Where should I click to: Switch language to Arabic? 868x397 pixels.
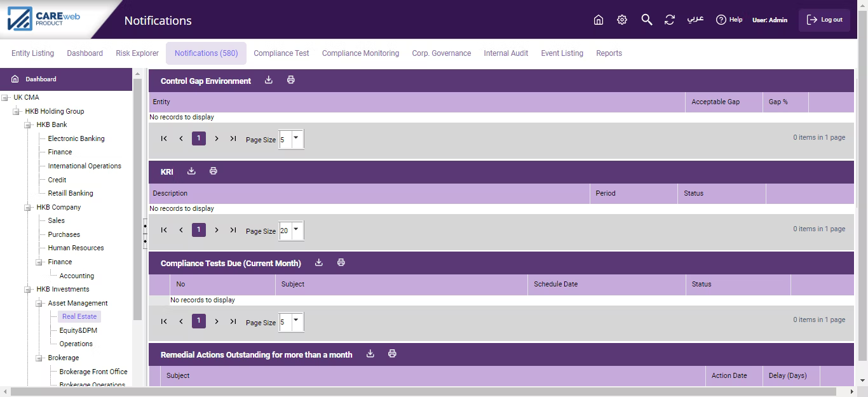[696, 20]
